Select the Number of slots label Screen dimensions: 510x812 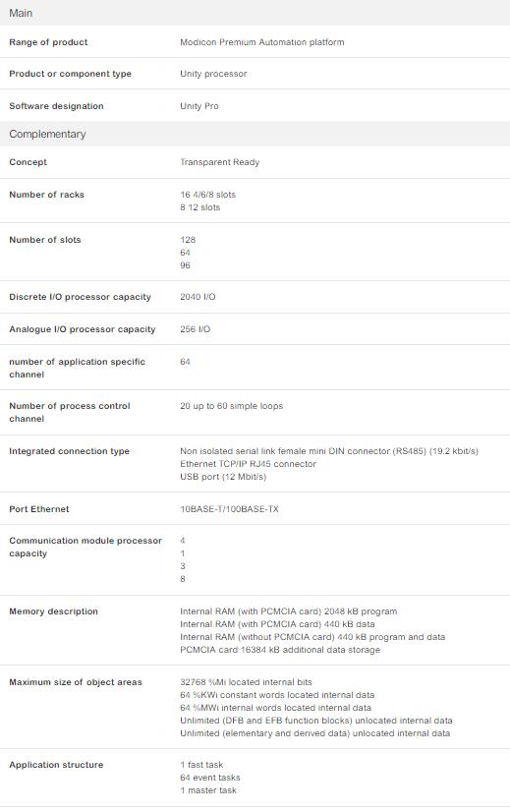45,240
